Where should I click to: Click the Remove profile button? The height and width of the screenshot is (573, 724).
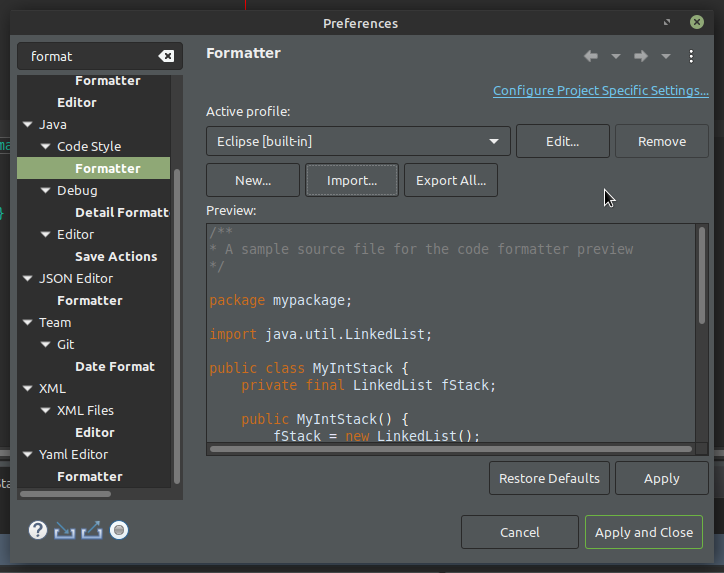click(x=662, y=141)
